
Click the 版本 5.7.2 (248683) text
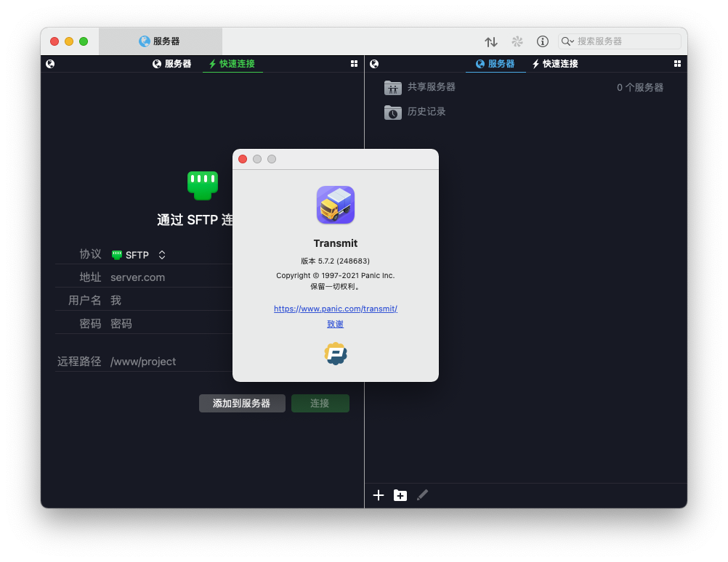[335, 261]
